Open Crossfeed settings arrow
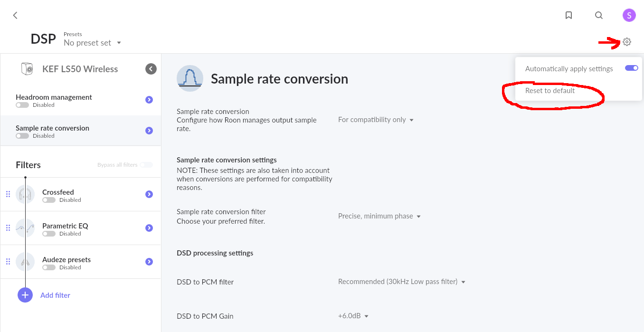The height and width of the screenshot is (332, 644). [x=149, y=194]
